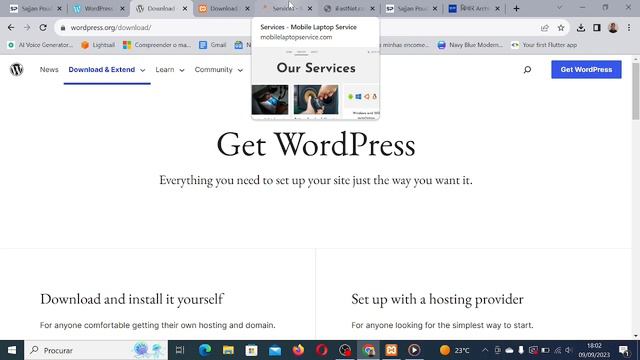Open Chrome three-dot menu
This screenshot has height=360, width=640.
629,28
